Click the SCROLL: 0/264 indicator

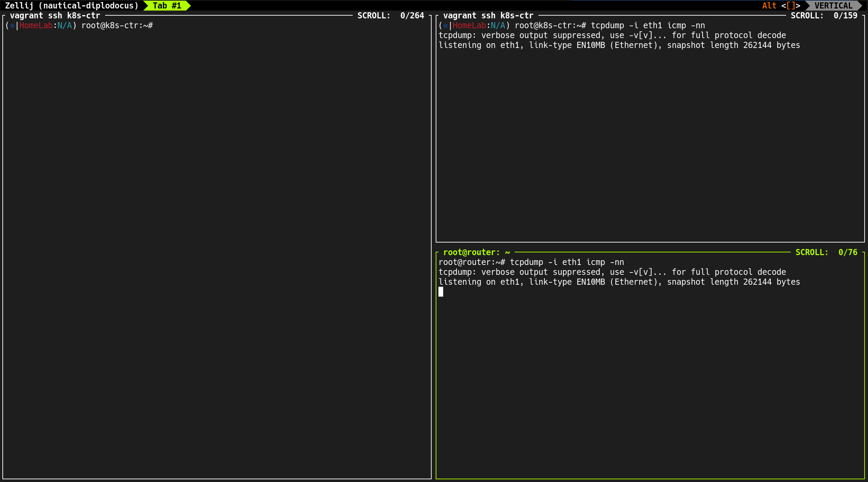point(391,16)
